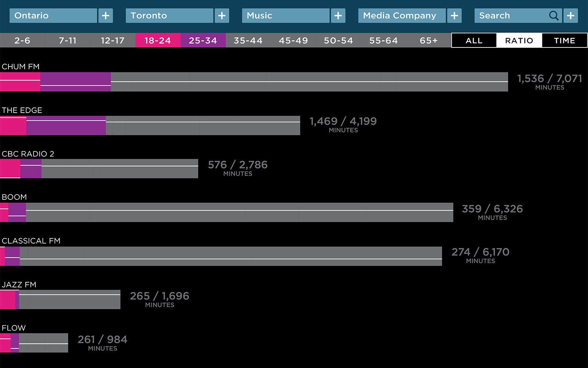Image resolution: width=588 pixels, height=368 pixels.
Task: Click the plus icon beside Ontario
Action: (x=105, y=16)
